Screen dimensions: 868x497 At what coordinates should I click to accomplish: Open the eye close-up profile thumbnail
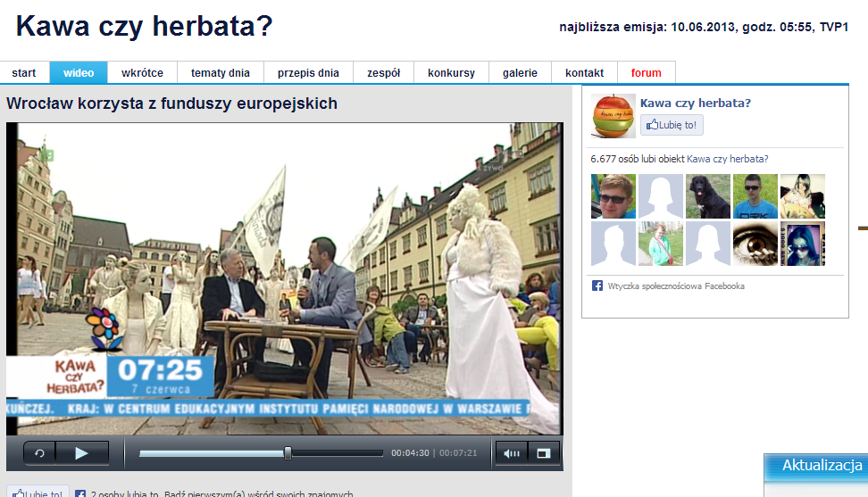[755, 244]
